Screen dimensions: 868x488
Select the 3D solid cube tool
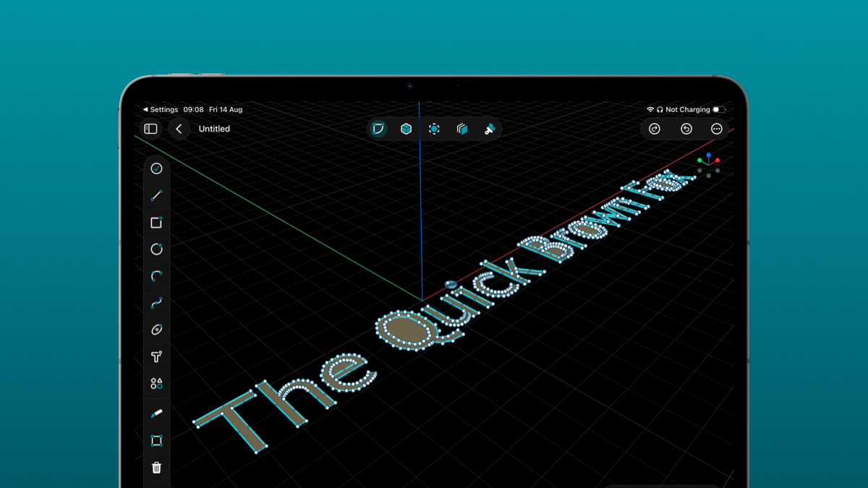click(x=407, y=129)
